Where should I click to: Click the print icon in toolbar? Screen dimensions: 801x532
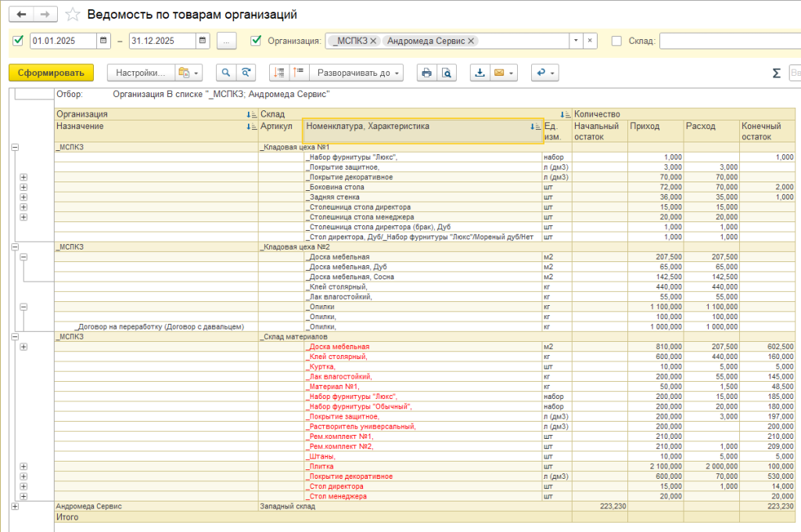pos(426,73)
